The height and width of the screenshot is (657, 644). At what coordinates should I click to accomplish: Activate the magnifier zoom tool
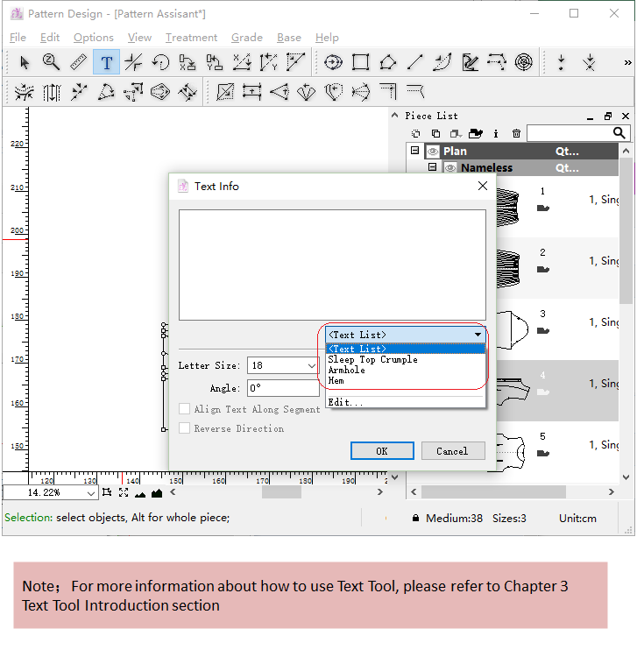pos(52,62)
